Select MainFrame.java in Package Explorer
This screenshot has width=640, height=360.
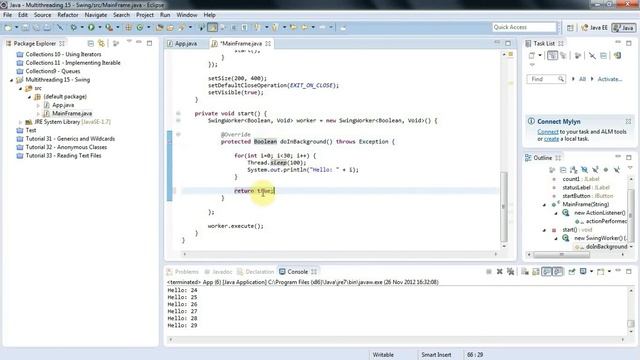(x=72, y=113)
